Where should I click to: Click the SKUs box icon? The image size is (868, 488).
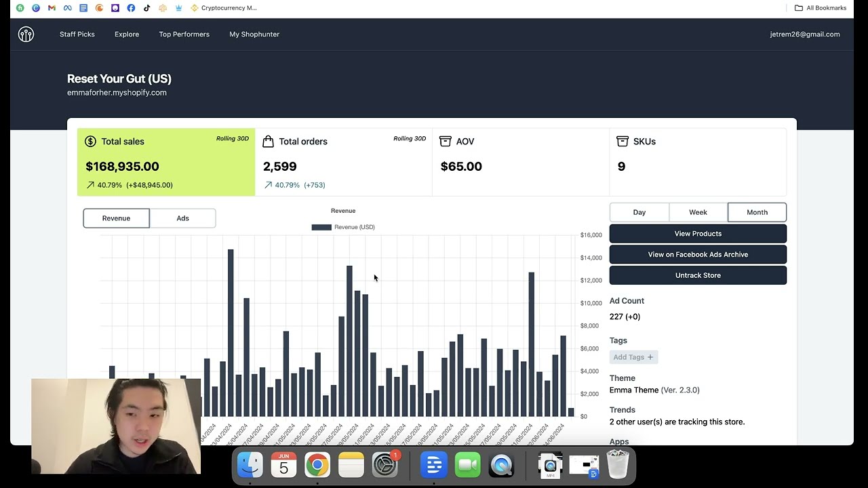click(x=623, y=141)
